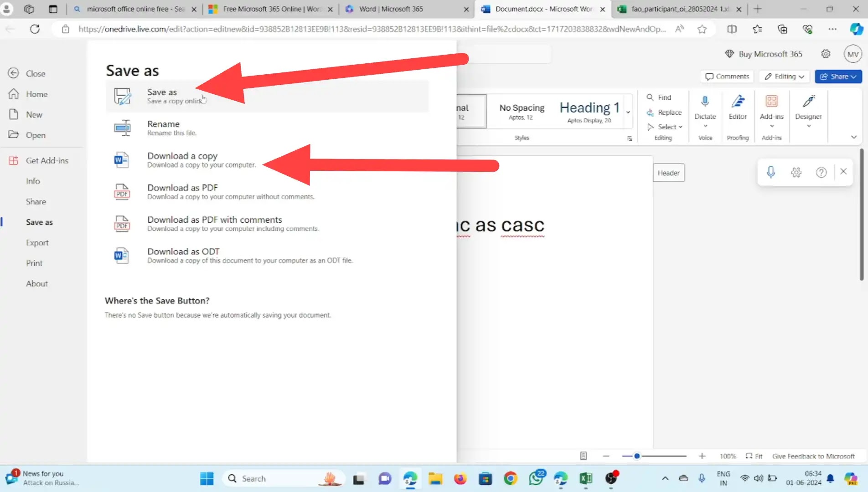868x492 pixels.
Task: Choose Download as ODT option
Action: 267,256
